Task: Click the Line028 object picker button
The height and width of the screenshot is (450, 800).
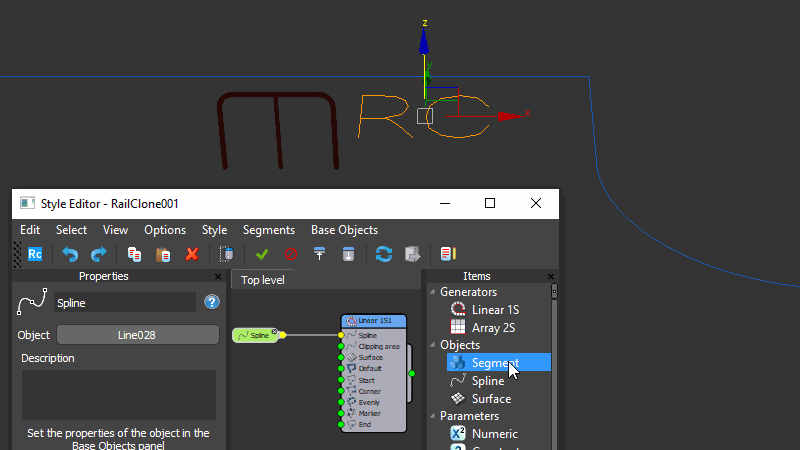Action: pyautogui.click(x=137, y=335)
